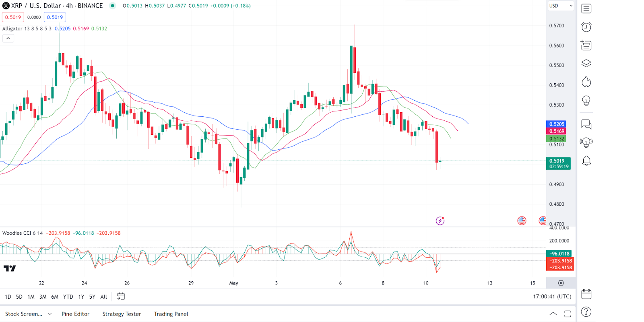Screen dimensions: 644x322
Task: Click the XRP symbol logo icon
Action: 6,6
